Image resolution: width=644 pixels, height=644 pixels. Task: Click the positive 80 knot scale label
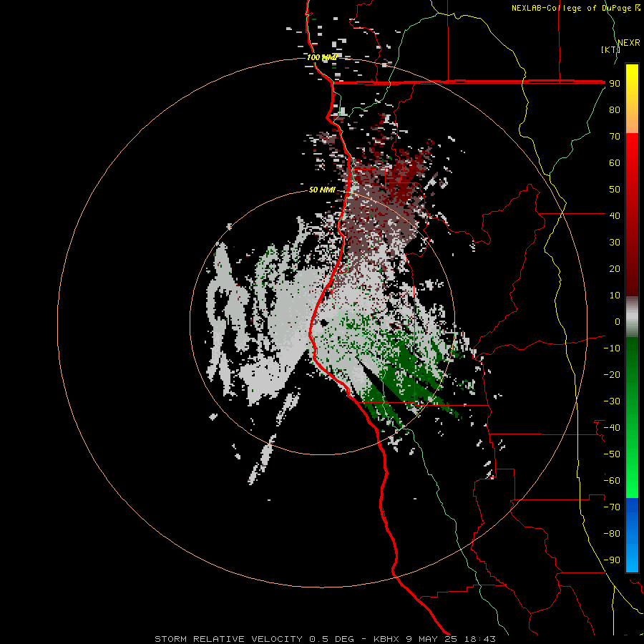[x=615, y=110]
